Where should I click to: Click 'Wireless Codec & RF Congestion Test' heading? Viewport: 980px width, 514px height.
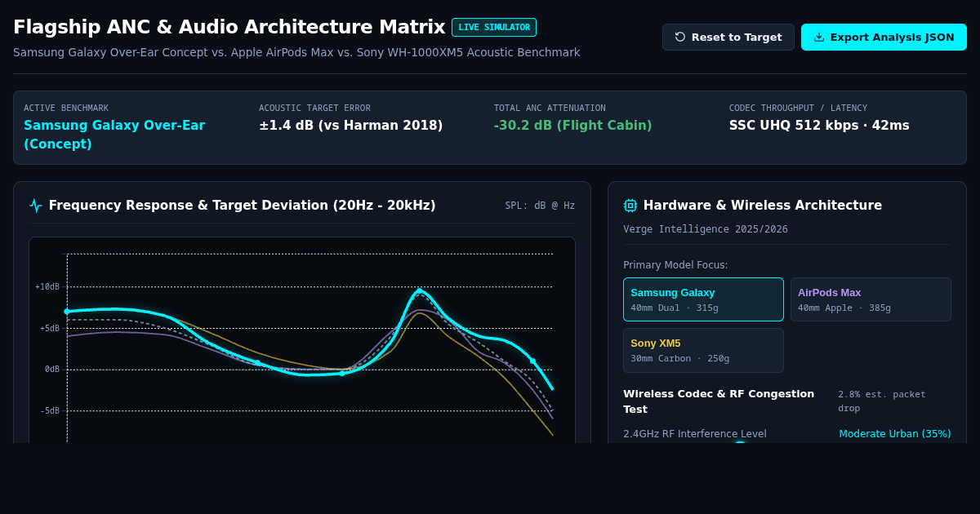pyautogui.click(x=719, y=401)
